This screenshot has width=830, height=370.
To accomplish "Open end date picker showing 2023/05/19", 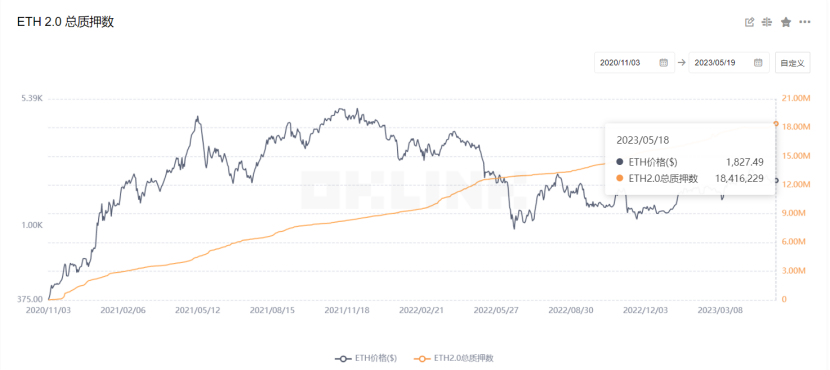I will tap(729, 62).
